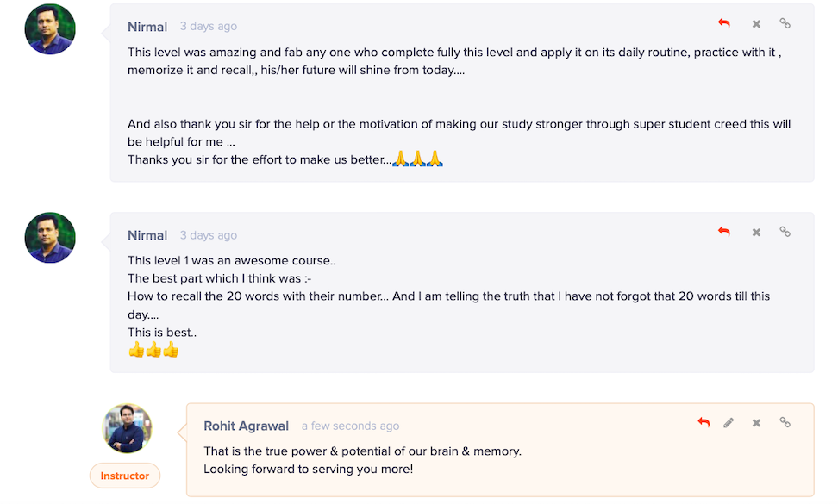Reply to Nirmal's first comment
This screenshot has width=838, height=504.
point(724,23)
